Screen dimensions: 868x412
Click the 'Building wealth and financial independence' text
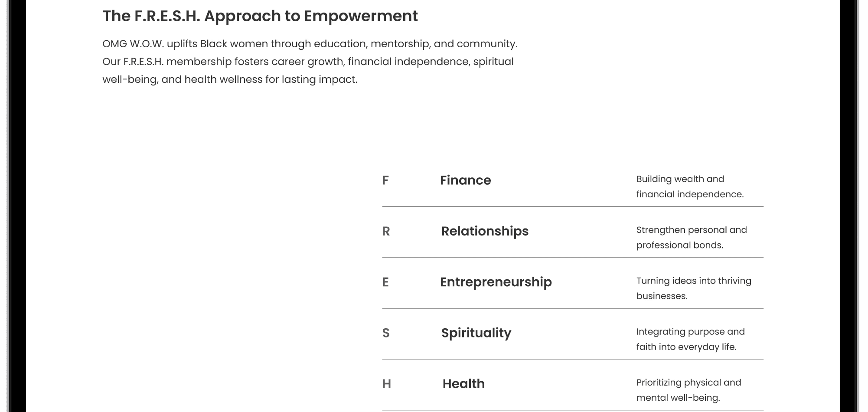(x=690, y=186)
